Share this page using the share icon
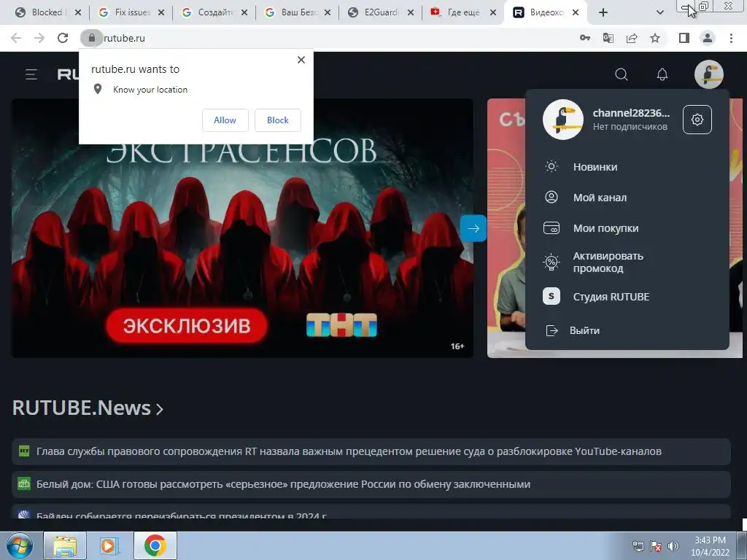The height and width of the screenshot is (560, 747). 632,38
